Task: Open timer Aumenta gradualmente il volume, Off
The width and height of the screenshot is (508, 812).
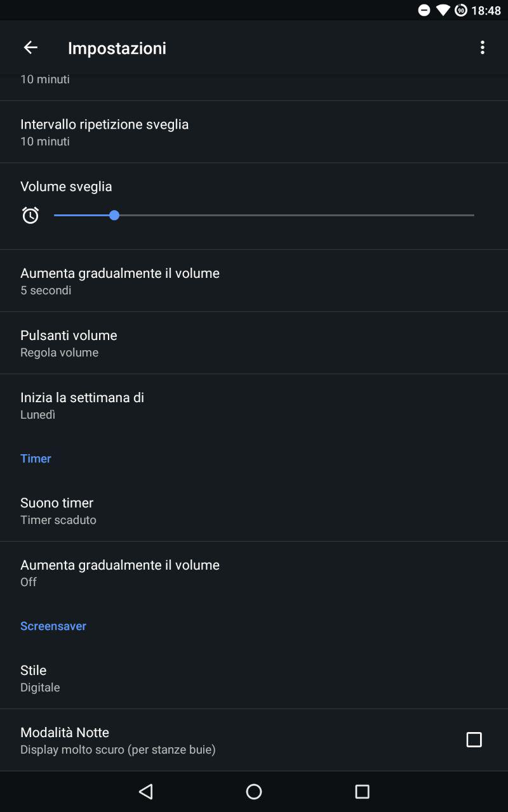Action: point(254,573)
